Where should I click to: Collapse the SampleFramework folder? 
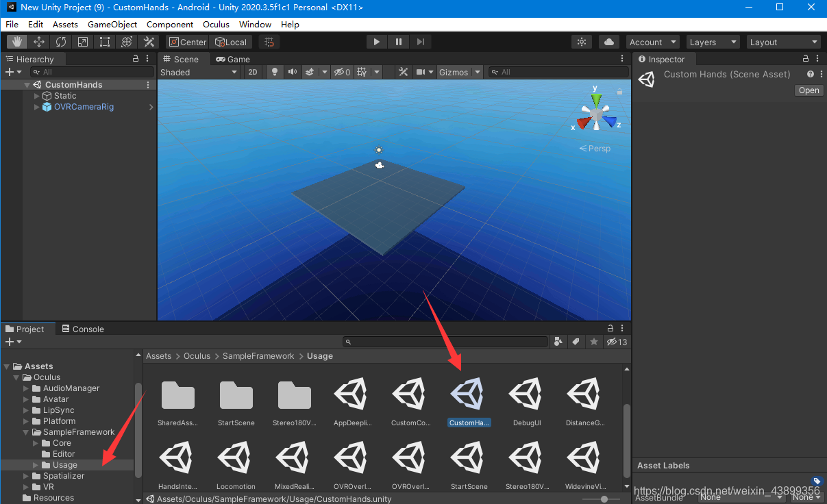(26, 432)
